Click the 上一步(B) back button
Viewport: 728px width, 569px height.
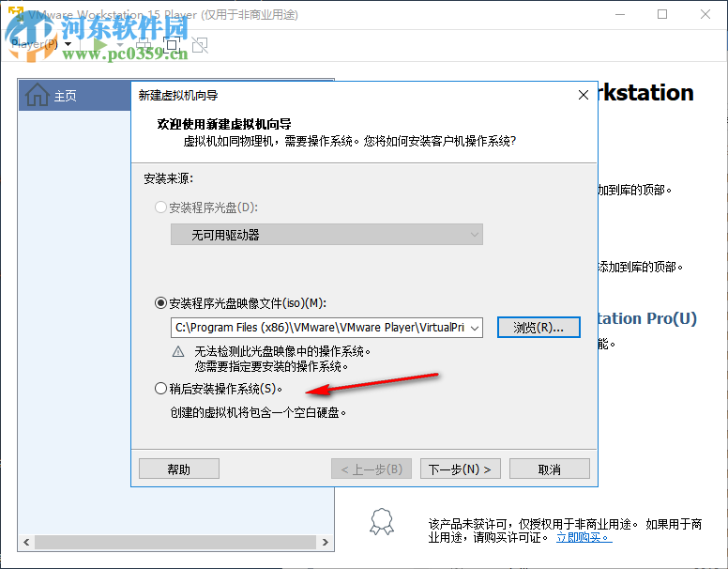click(x=372, y=469)
